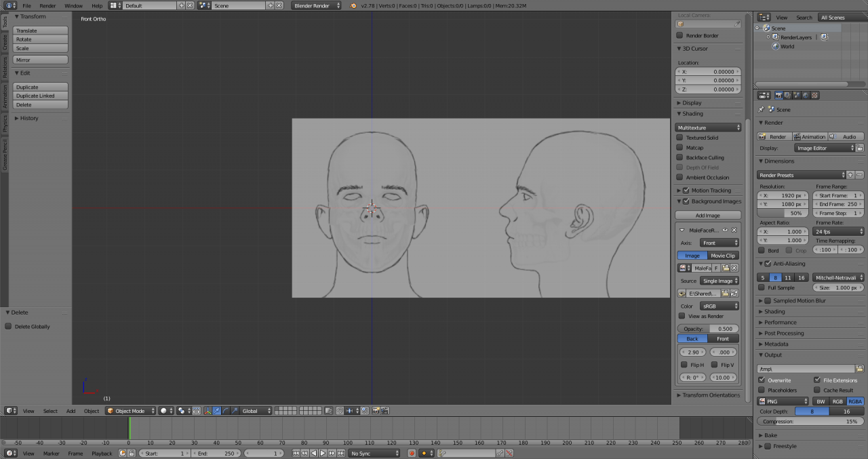Screen dimensions: 868x459
Task: Open the World properties tab icon
Action: (x=806, y=96)
